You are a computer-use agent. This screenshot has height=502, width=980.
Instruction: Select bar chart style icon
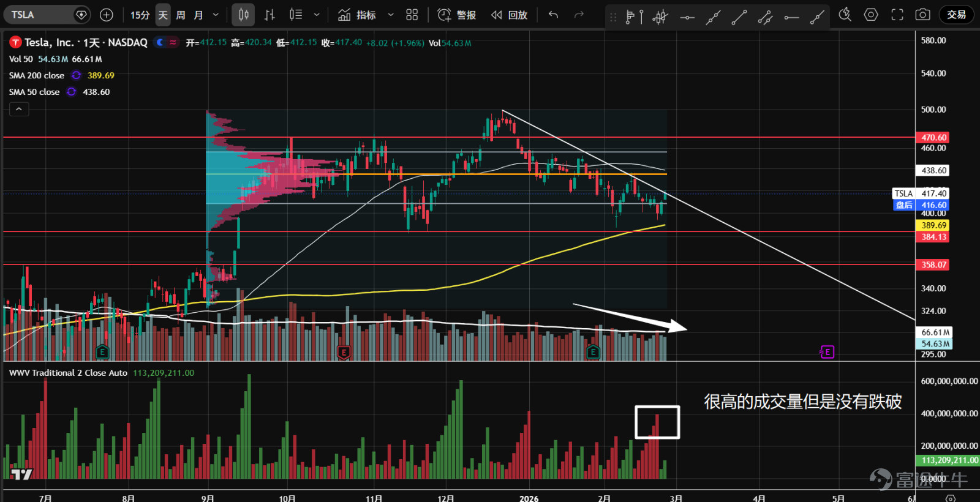[x=269, y=15]
